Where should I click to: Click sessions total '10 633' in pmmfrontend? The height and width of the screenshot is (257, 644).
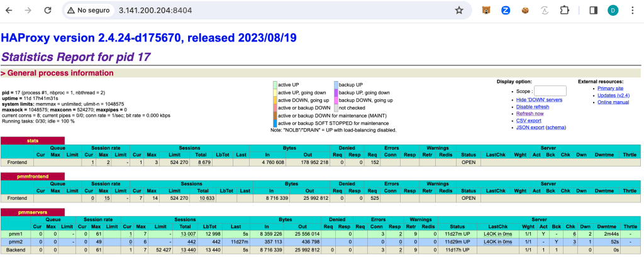tap(208, 198)
